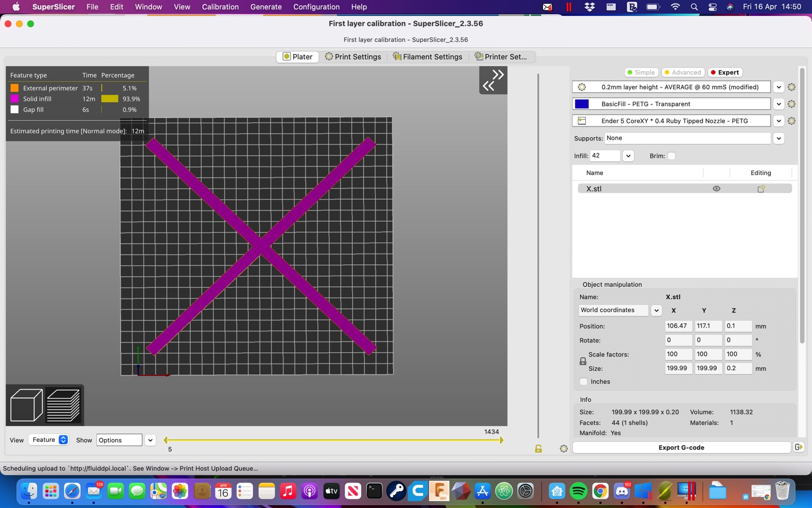Click inside the Infill value field
The height and width of the screenshot is (508, 812).
pyautogui.click(x=606, y=156)
